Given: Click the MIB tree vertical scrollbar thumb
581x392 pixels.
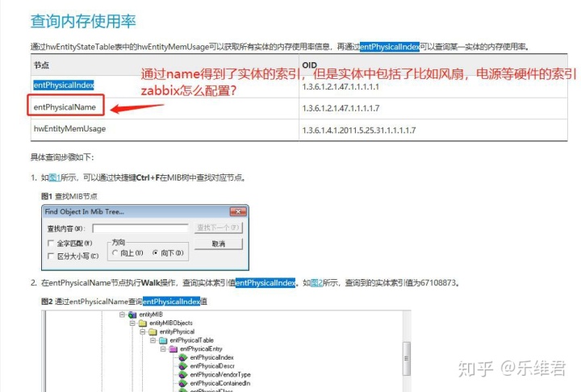Looking at the screenshot, I should pyautogui.click(x=407, y=358).
